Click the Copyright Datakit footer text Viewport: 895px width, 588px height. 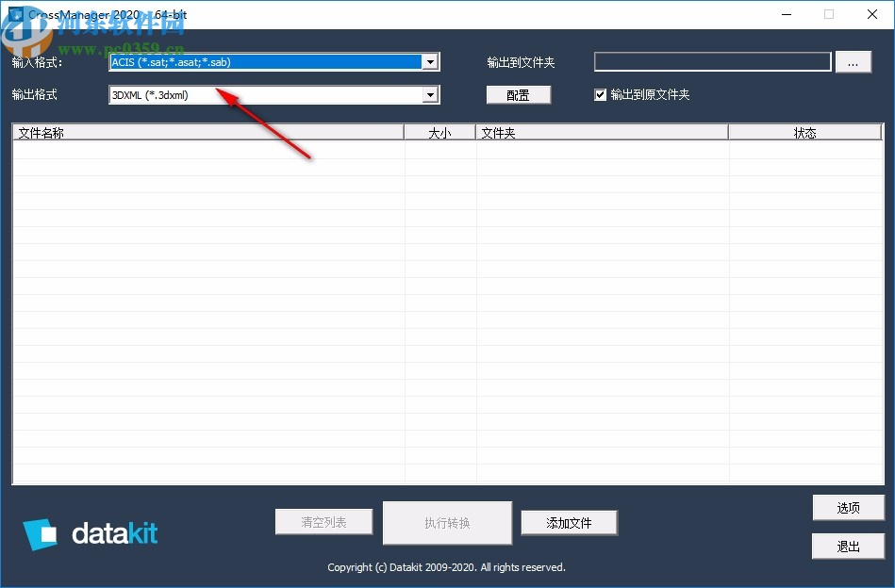click(x=447, y=567)
